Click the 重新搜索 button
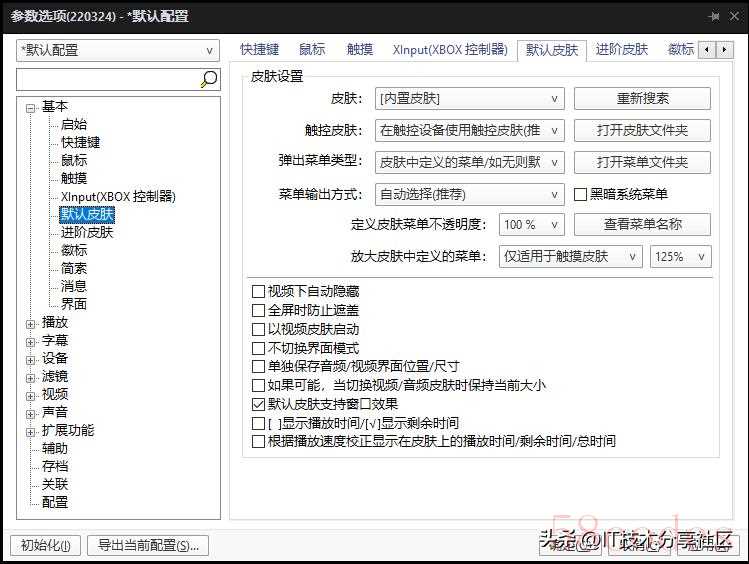The height and width of the screenshot is (564, 749). point(642,99)
